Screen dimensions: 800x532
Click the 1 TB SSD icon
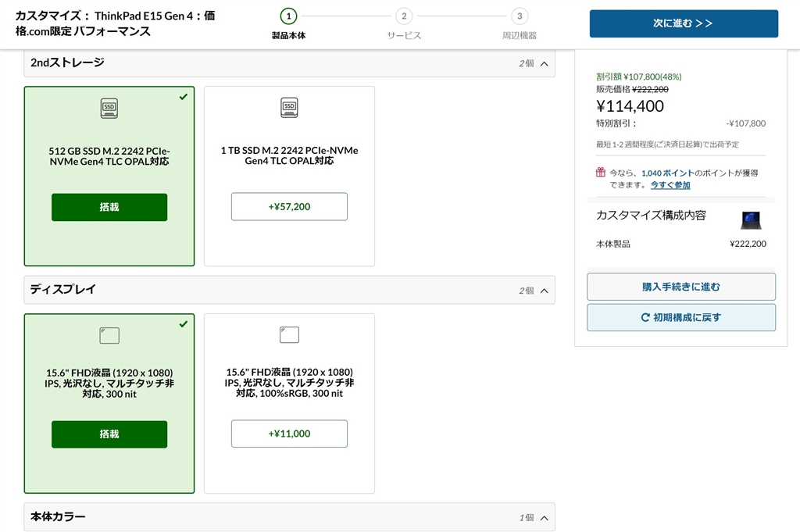pos(289,108)
